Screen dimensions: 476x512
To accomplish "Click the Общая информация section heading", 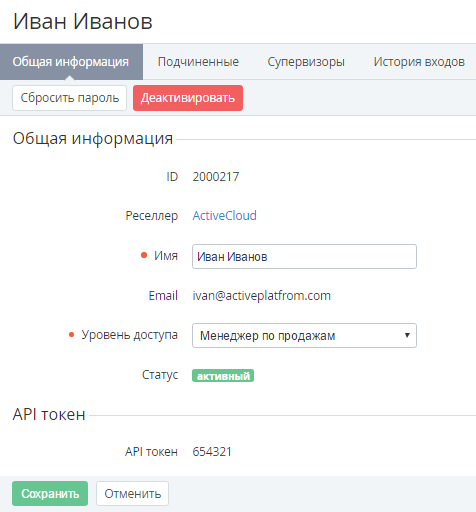I will (x=93, y=138).
